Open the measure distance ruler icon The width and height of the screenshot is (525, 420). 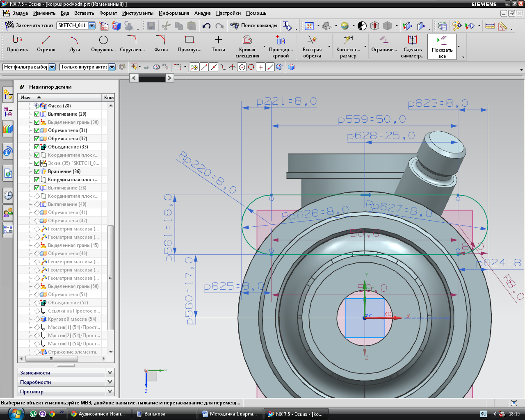(490, 26)
